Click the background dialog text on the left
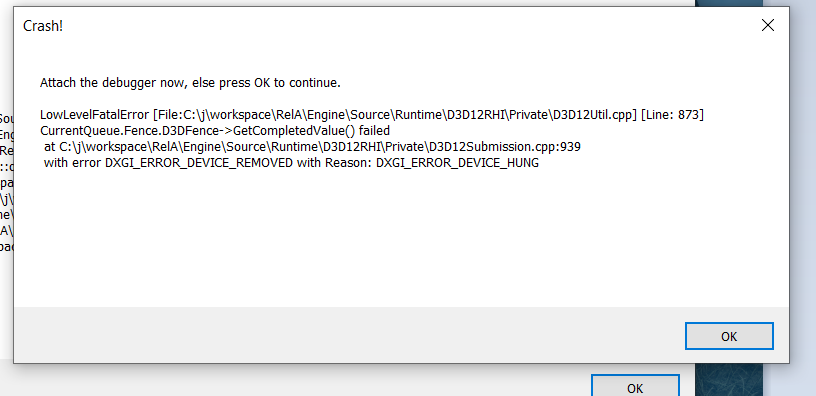The image size is (816, 396). point(6,182)
